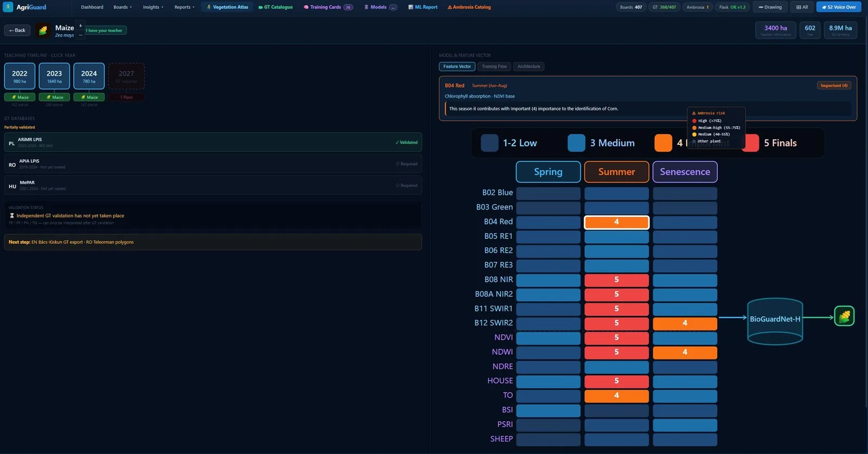Image resolution: width=868 pixels, height=454 pixels.
Task: Click the Boards 407 status pill
Action: click(631, 7)
